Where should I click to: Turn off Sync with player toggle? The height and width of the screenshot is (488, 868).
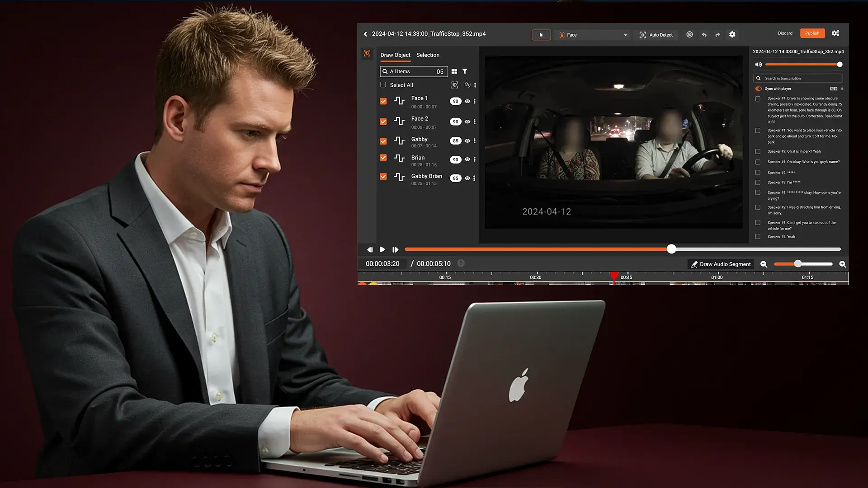pos(759,89)
